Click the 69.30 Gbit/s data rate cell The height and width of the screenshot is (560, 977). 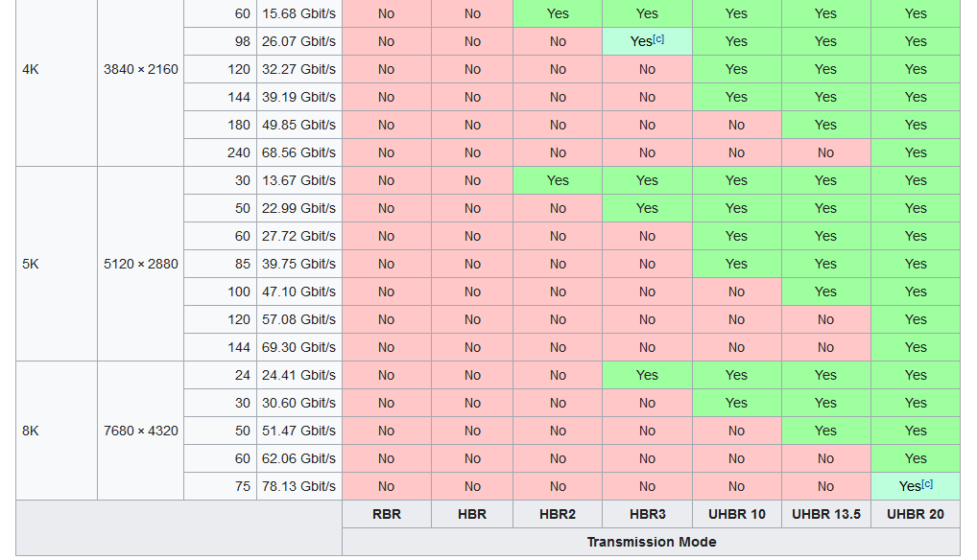pyautogui.click(x=299, y=347)
